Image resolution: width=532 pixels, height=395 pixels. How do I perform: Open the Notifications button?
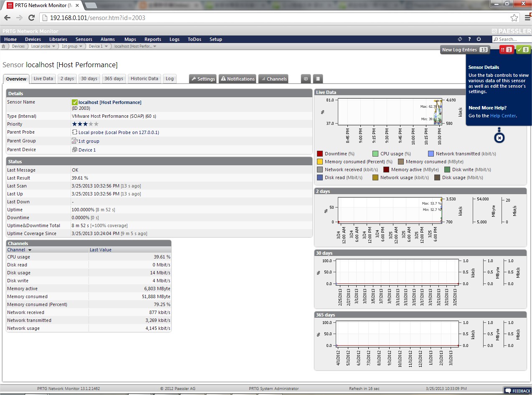pos(238,78)
